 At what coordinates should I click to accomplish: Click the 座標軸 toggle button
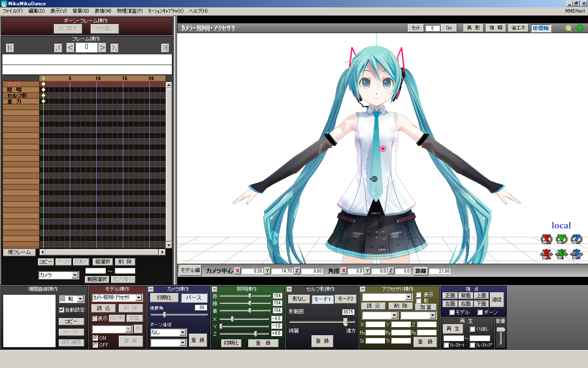(x=541, y=28)
